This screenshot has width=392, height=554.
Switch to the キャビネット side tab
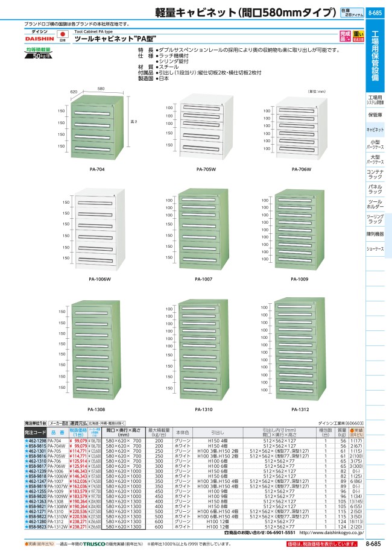point(375,130)
